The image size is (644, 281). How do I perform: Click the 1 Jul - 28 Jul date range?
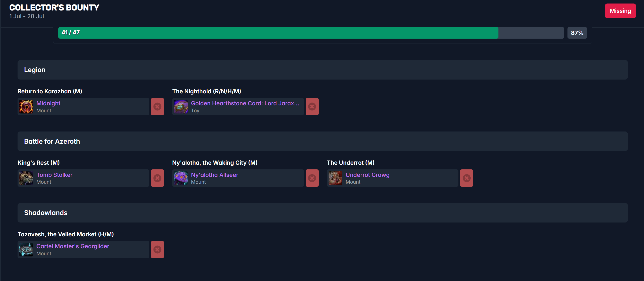tap(26, 16)
